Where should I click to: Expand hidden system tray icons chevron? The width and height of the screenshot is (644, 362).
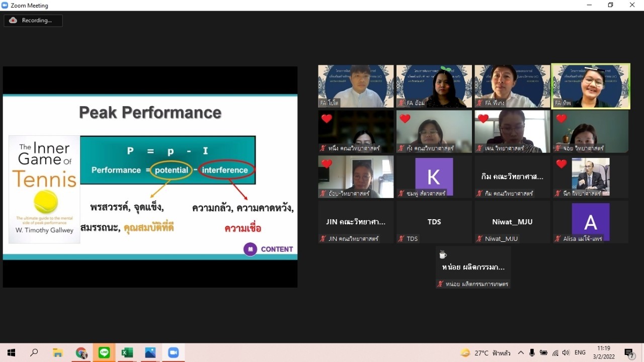(521, 352)
